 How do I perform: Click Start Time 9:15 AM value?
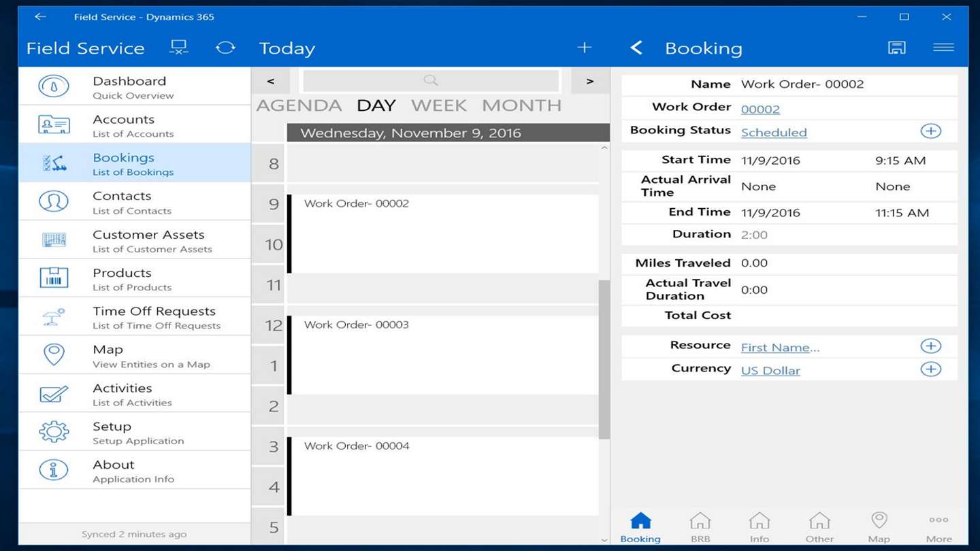(900, 161)
